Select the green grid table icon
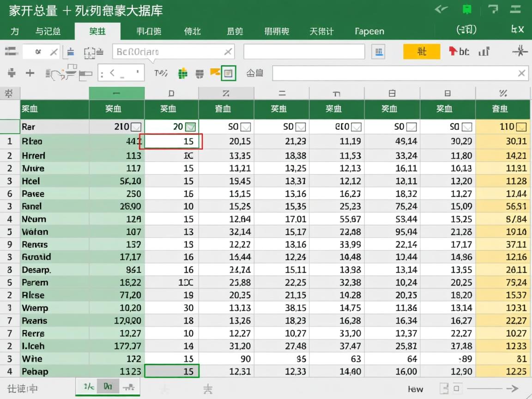 [182, 73]
